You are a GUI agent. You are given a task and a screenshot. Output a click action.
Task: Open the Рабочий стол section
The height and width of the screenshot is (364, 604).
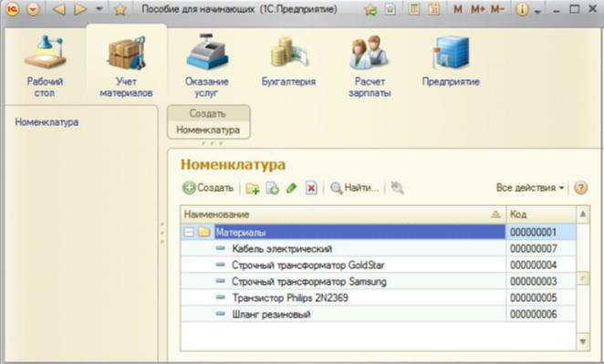point(45,65)
